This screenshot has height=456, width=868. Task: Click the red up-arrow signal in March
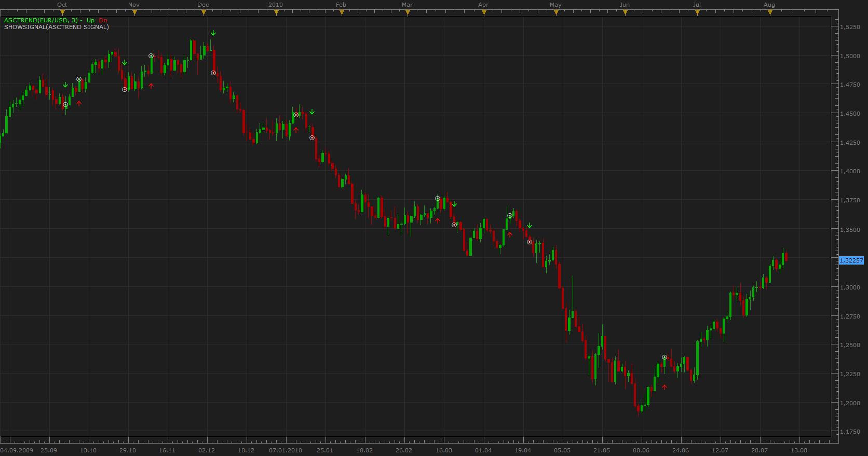[438, 220]
